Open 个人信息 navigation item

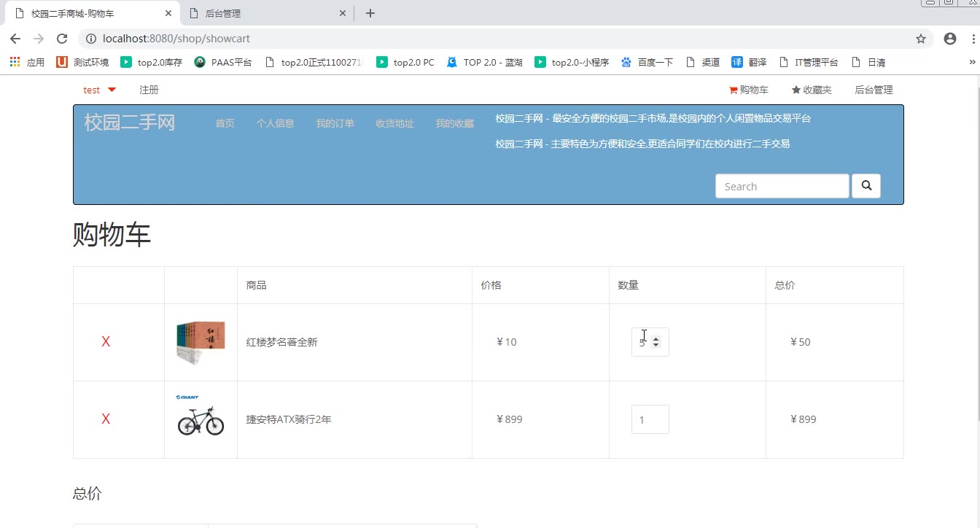(275, 124)
